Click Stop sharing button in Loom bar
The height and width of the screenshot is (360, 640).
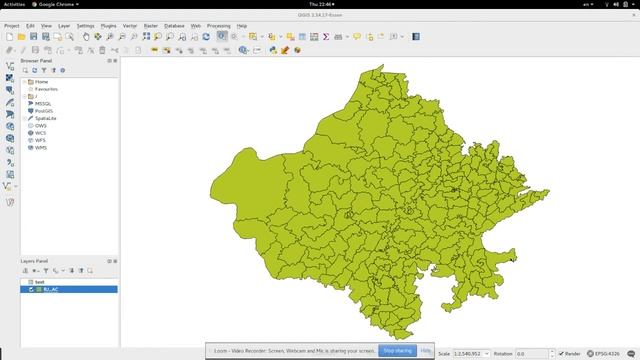click(x=398, y=351)
